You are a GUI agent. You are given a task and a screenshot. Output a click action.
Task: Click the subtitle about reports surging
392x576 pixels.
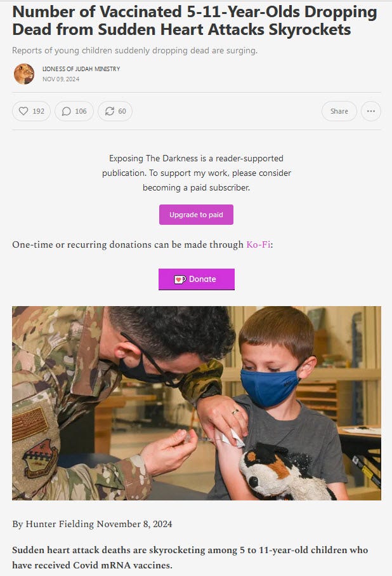tap(134, 50)
